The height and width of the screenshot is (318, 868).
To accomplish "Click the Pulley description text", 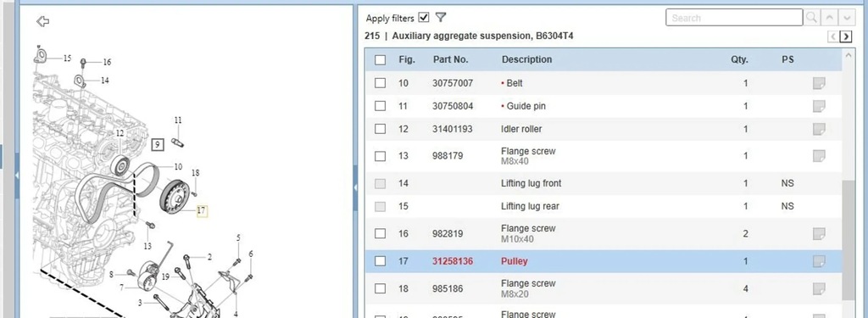I will [x=515, y=261].
